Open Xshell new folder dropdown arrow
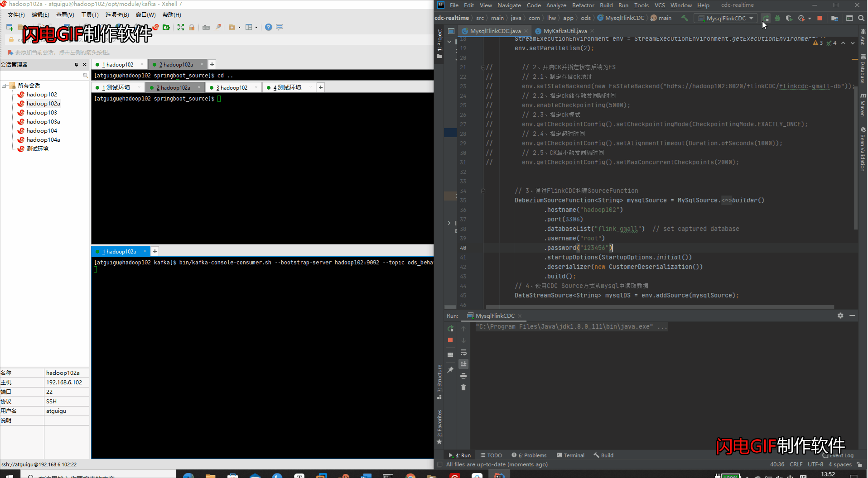 [x=239, y=28]
